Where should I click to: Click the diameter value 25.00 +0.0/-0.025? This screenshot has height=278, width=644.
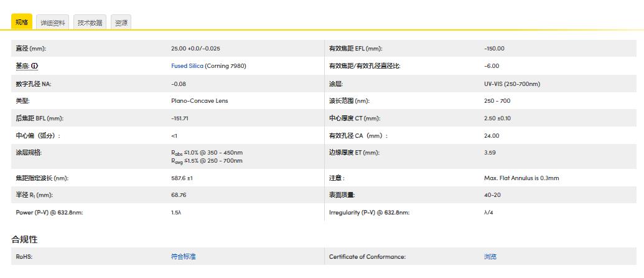[x=195, y=49]
